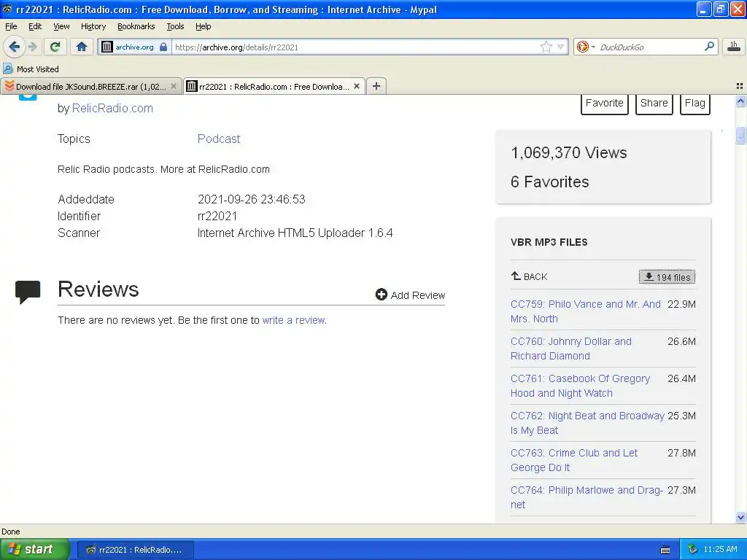Click in the URL address field

[x=355, y=47]
